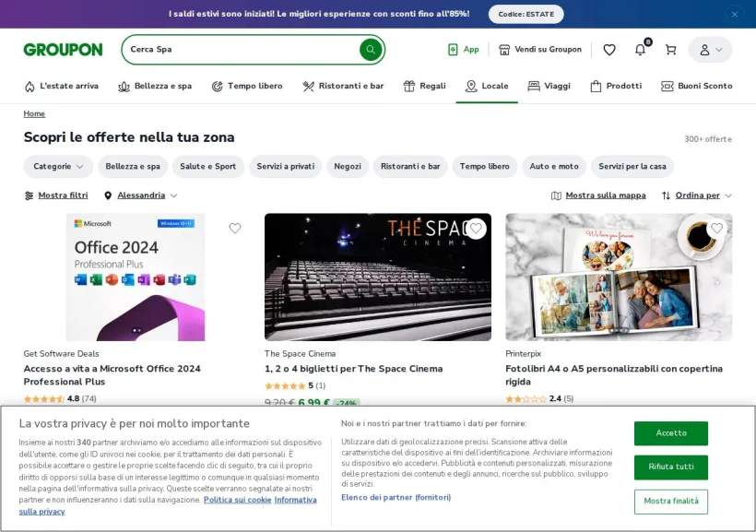This screenshot has height=532, width=756.
Task: Expand the Ordina per sort dropdown
Action: [697, 195]
